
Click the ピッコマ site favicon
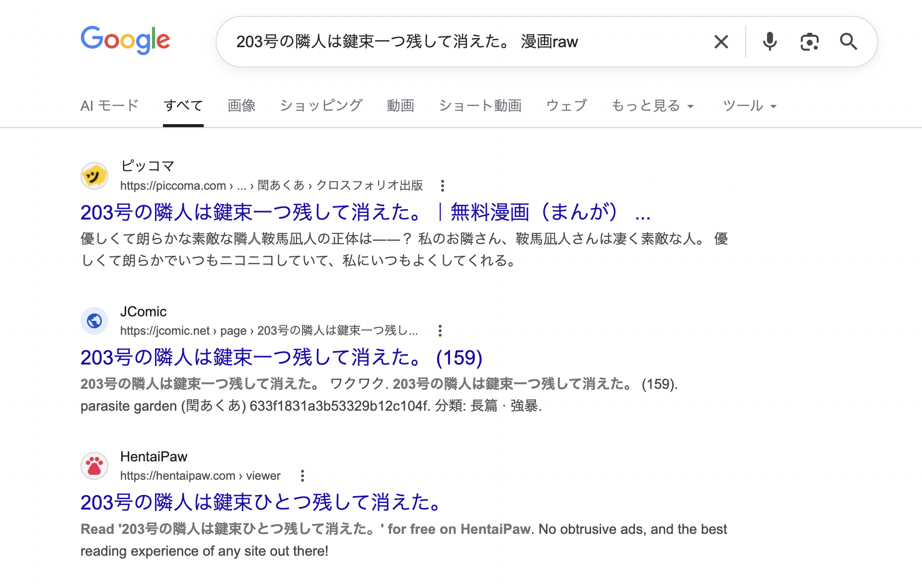94,176
